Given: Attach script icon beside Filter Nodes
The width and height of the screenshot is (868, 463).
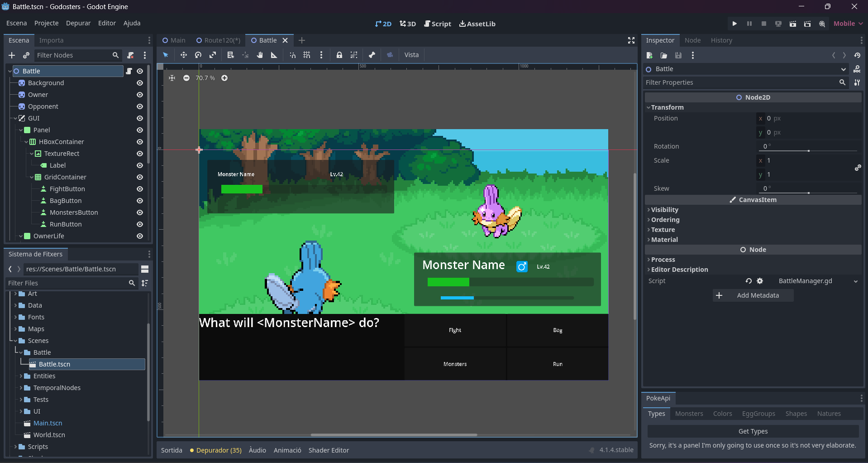Looking at the screenshot, I should click(130, 55).
